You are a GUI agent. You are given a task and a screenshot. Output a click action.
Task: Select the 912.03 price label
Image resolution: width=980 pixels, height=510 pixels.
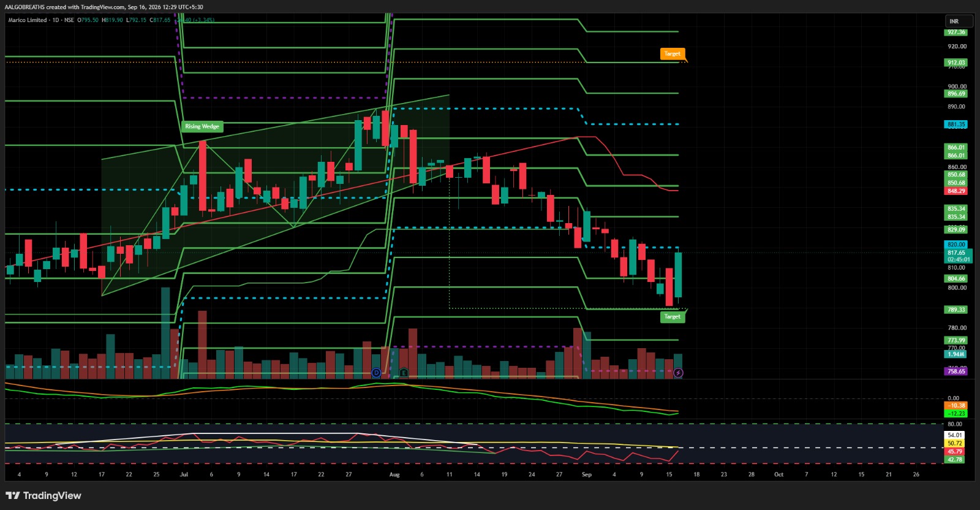[956, 63]
